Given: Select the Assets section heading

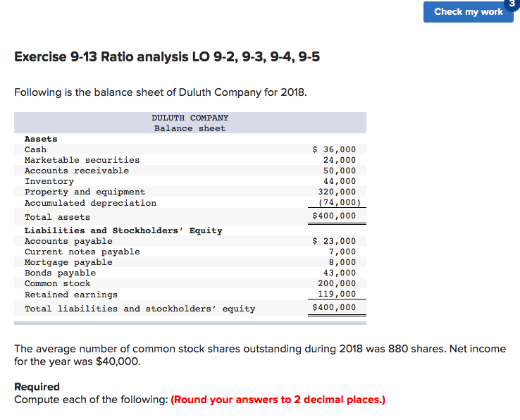Looking at the screenshot, I should click(x=41, y=139).
